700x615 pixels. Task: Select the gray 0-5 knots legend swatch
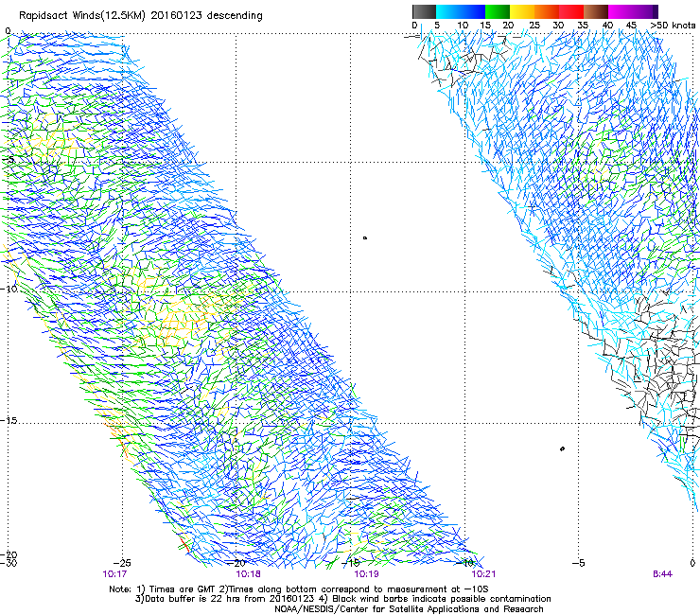pos(424,11)
